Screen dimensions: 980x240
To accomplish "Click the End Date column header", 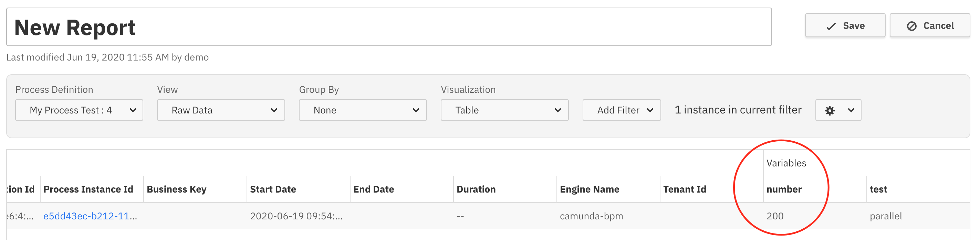I will [x=374, y=189].
